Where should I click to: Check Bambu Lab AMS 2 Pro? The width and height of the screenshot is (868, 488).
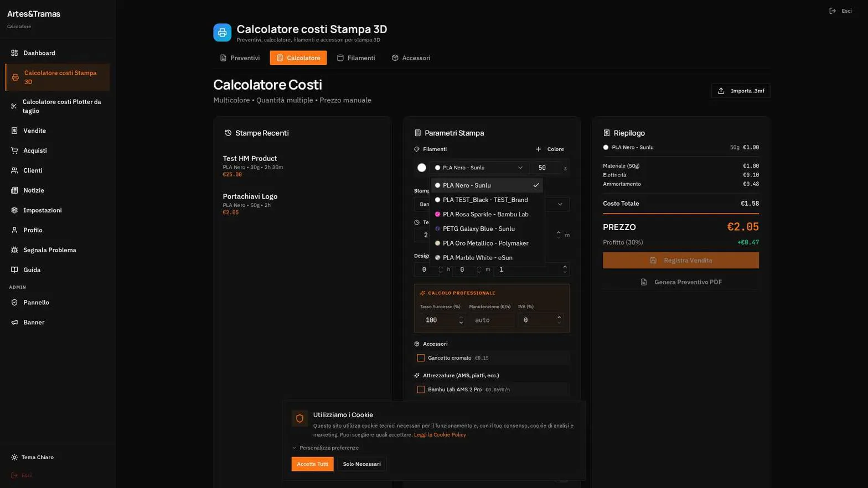(421, 390)
